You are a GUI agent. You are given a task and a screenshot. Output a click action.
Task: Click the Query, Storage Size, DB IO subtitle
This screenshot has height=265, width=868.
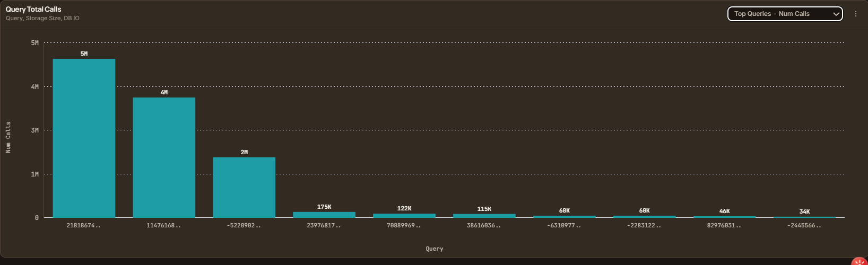(43, 18)
